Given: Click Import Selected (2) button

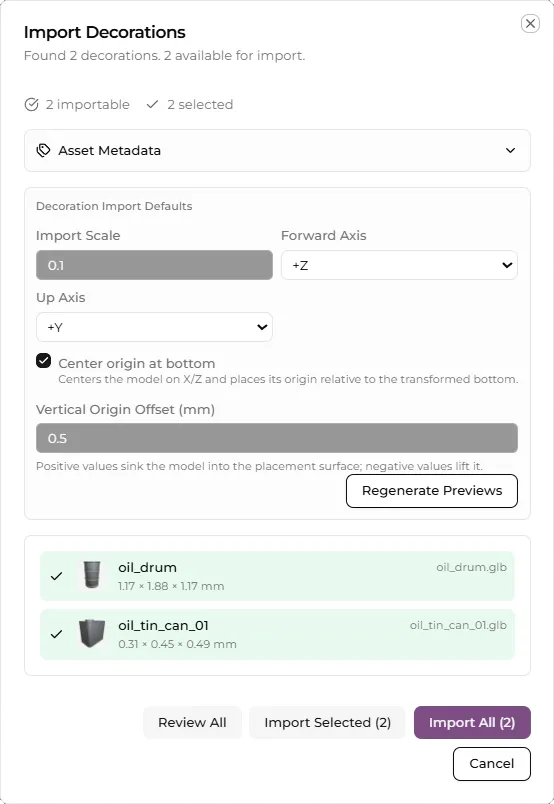Looking at the screenshot, I should (327, 722).
